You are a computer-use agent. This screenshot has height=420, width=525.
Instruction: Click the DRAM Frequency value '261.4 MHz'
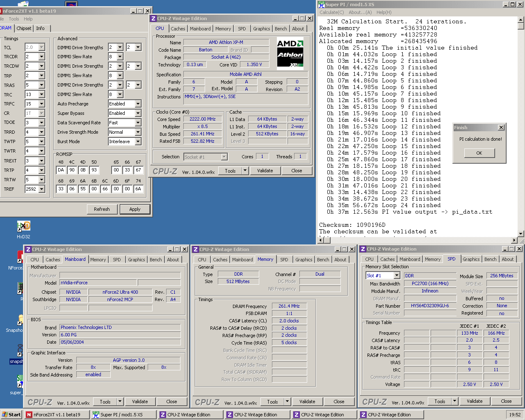point(289,306)
